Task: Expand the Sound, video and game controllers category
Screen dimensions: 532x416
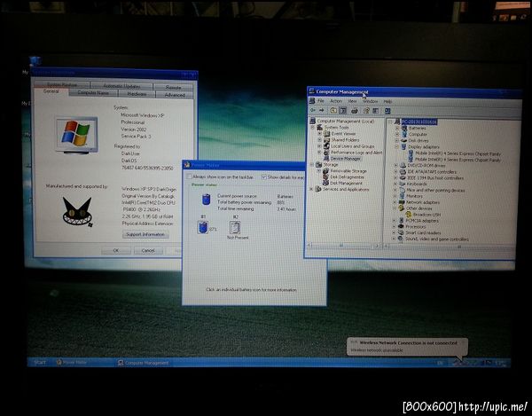Action: [x=394, y=239]
